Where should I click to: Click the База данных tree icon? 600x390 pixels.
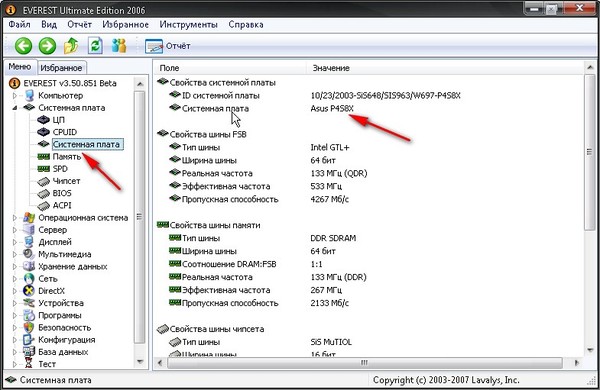tap(29, 352)
